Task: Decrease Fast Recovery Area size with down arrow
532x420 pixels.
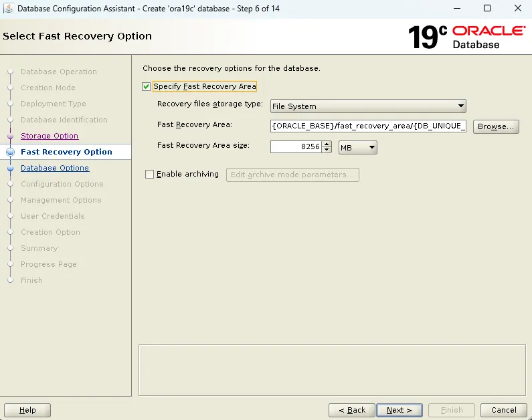Action: 327,150
